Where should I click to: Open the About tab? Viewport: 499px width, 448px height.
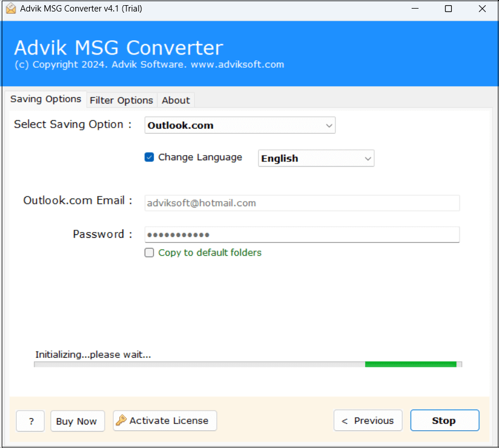click(x=175, y=100)
